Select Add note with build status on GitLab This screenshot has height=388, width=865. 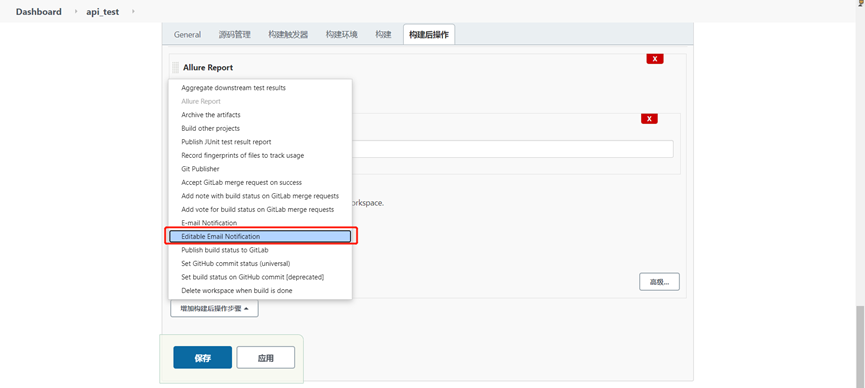click(x=260, y=196)
